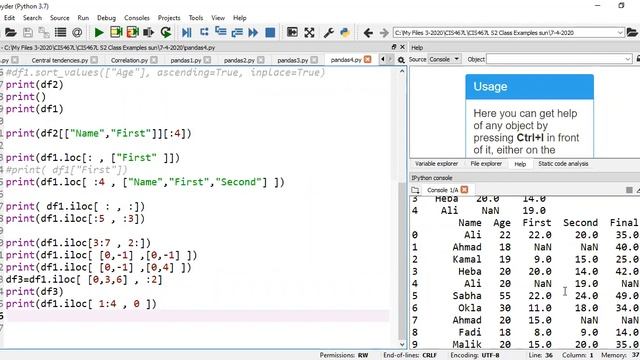The width and height of the screenshot is (640, 360).
Task: Step return debug icon
Action: click(x=237, y=33)
